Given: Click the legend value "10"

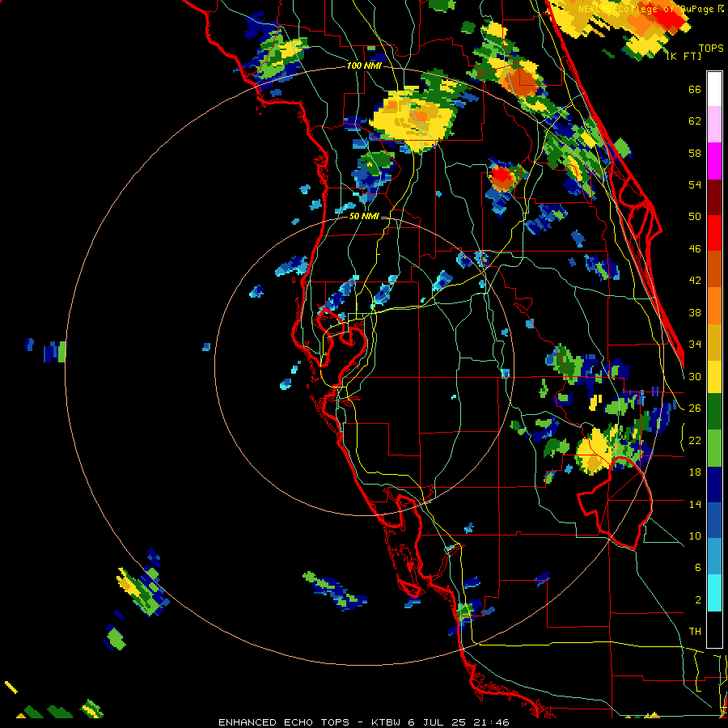Looking at the screenshot, I should point(695,535).
